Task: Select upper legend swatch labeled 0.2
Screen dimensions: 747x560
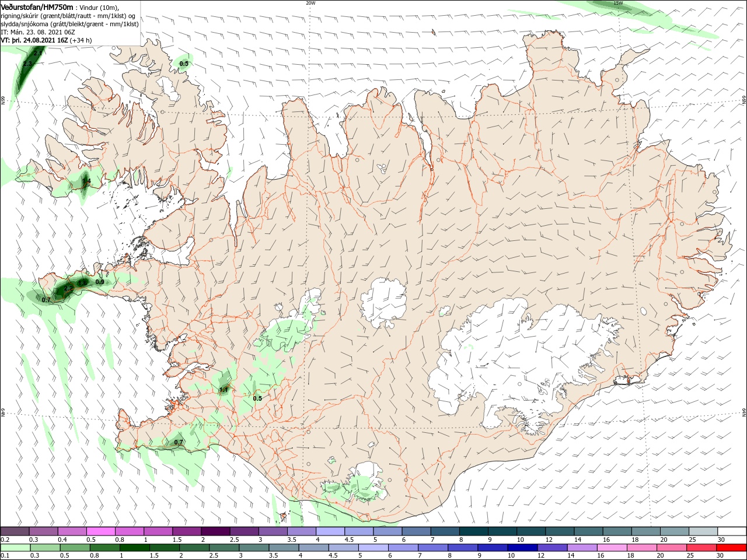Action: click(x=15, y=531)
